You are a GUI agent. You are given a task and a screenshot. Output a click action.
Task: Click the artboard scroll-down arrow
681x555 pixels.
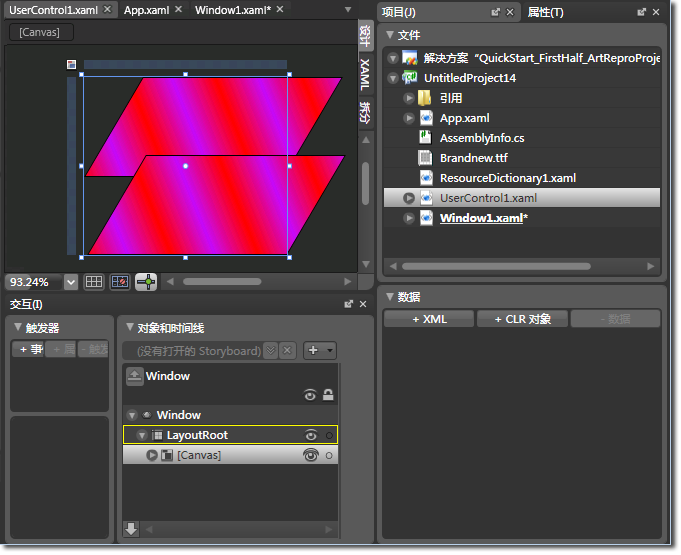point(366,264)
